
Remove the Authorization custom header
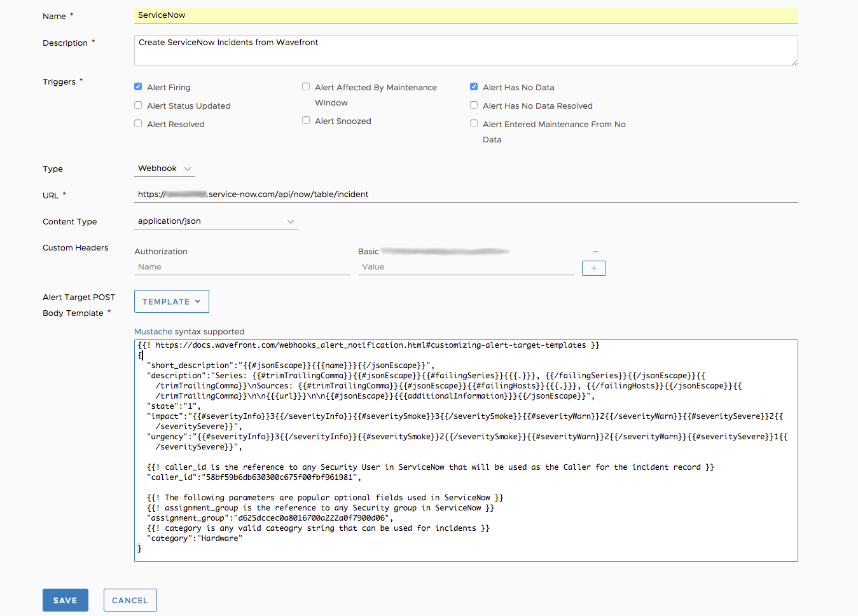pos(595,251)
